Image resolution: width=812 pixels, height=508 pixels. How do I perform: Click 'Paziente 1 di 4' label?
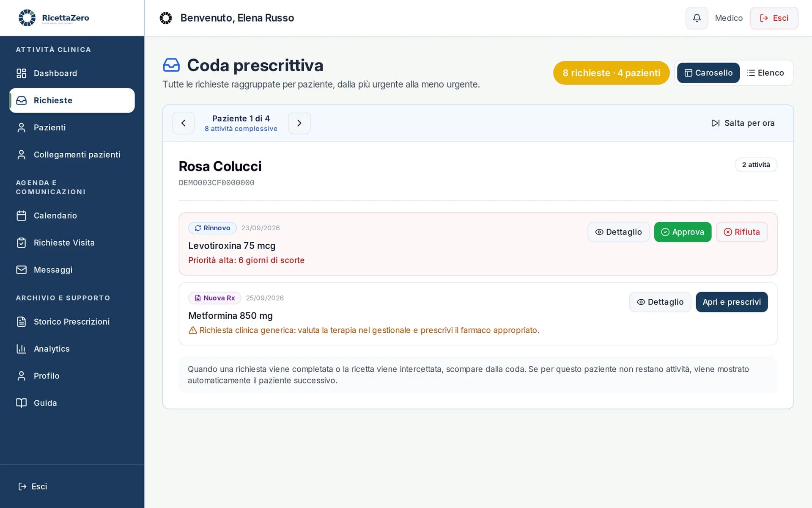[x=241, y=119]
